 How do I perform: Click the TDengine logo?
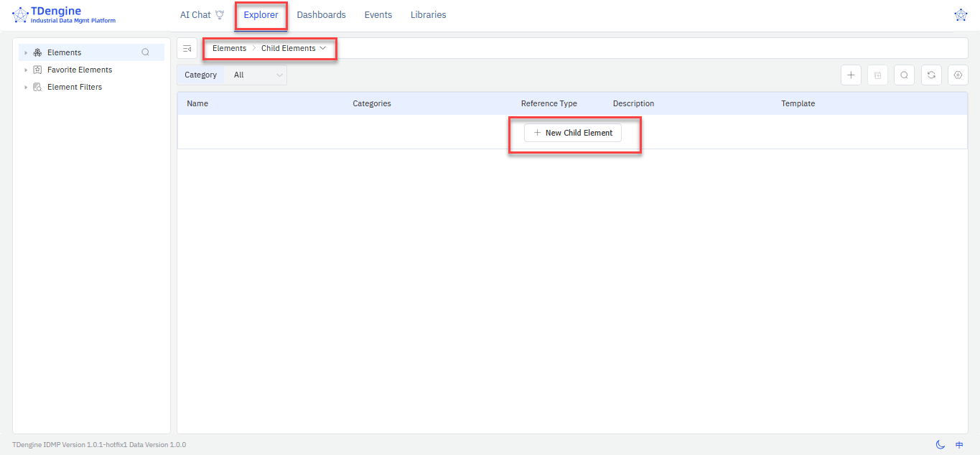coord(20,15)
